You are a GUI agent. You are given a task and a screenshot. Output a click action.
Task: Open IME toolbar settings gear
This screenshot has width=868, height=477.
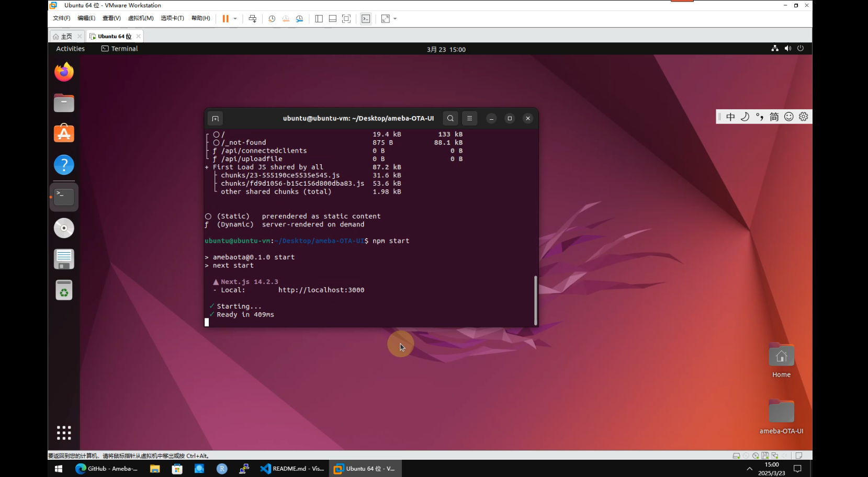(x=804, y=117)
